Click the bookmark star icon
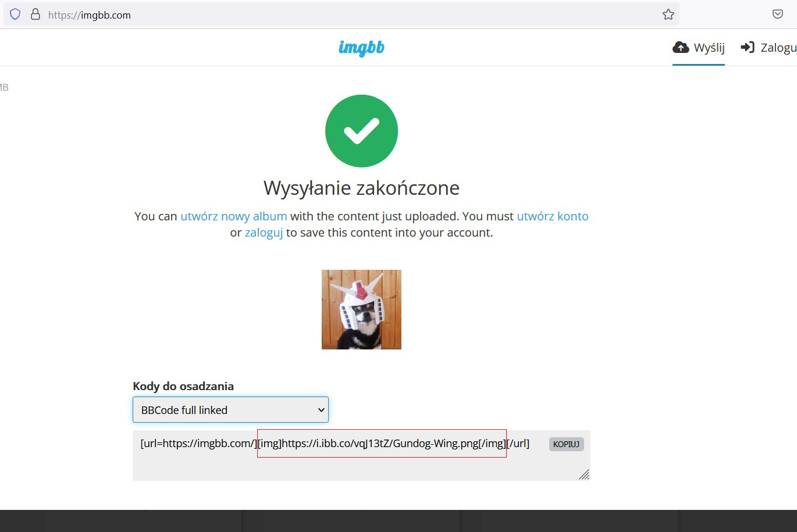 (x=667, y=14)
